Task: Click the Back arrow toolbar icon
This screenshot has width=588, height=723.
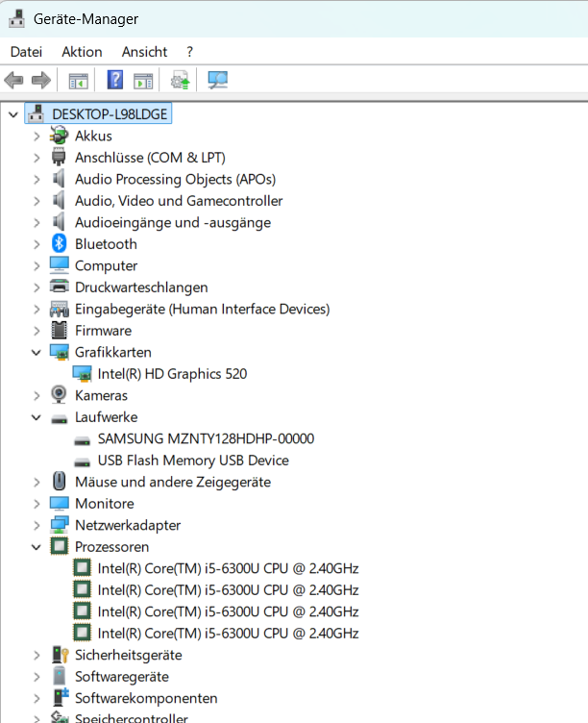Action: click(13, 80)
